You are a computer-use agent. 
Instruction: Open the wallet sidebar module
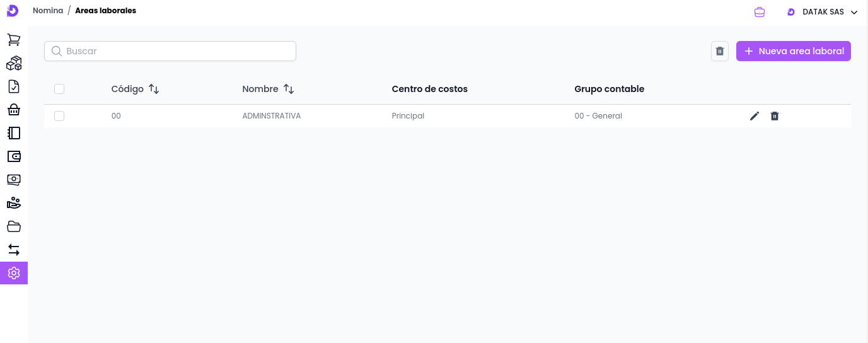[x=13, y=156]
